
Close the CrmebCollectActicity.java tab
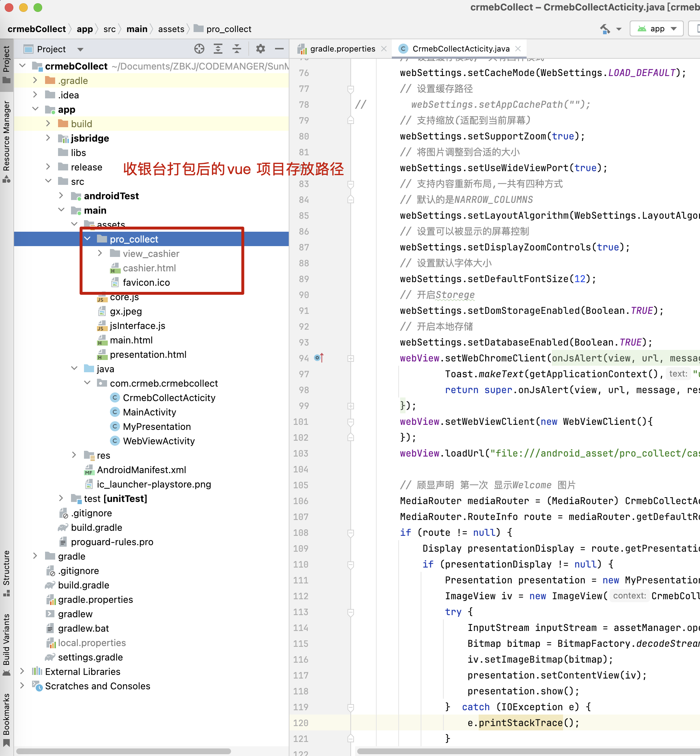(x=518, y=49)
